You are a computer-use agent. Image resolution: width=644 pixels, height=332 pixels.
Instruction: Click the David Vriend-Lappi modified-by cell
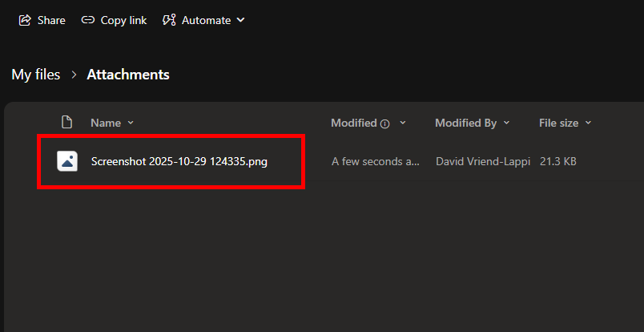(x=482, y=161)
